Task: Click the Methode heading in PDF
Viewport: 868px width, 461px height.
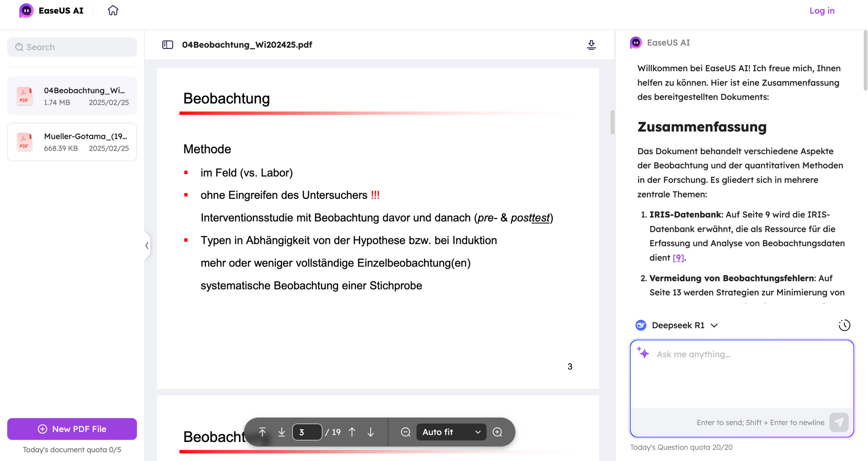Action: point(207,149)
